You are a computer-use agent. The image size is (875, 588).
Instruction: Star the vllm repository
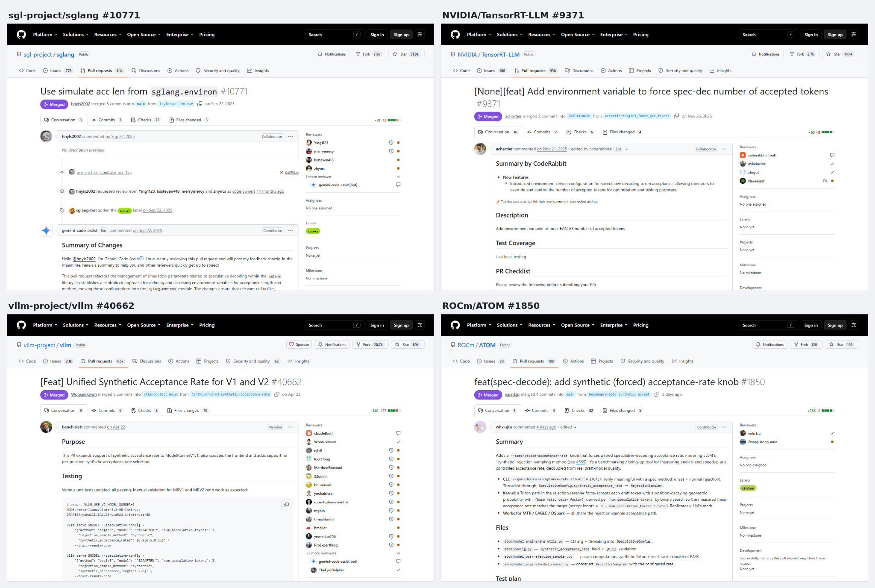[x=408, y=345]
